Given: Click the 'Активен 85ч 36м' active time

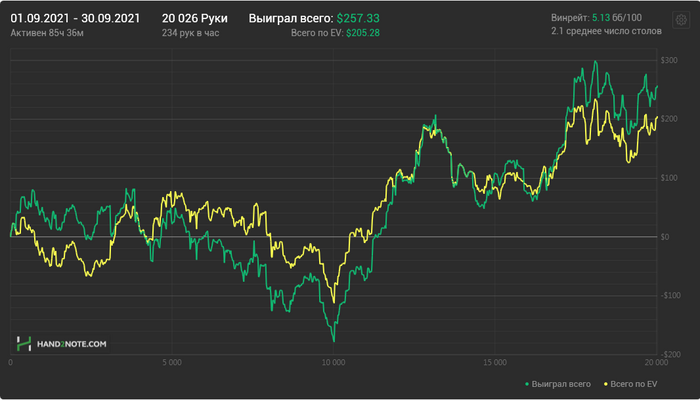Looking at the screenshot, I should [47, 33].
